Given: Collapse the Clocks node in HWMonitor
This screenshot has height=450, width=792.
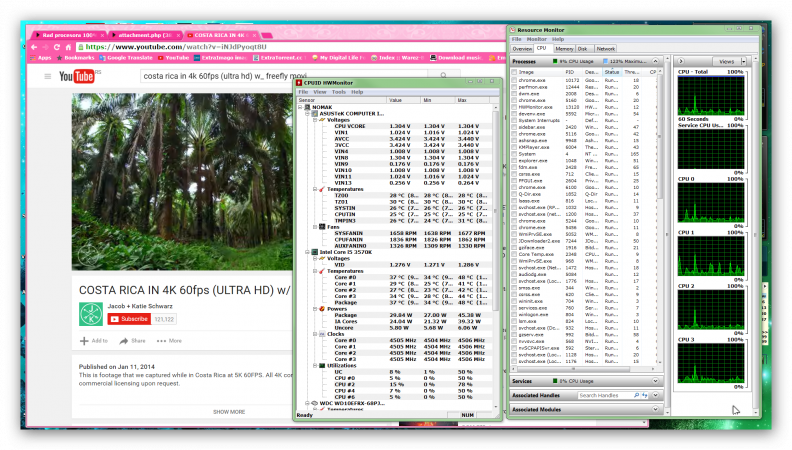Looking at the screenshot, I should 315,334.
